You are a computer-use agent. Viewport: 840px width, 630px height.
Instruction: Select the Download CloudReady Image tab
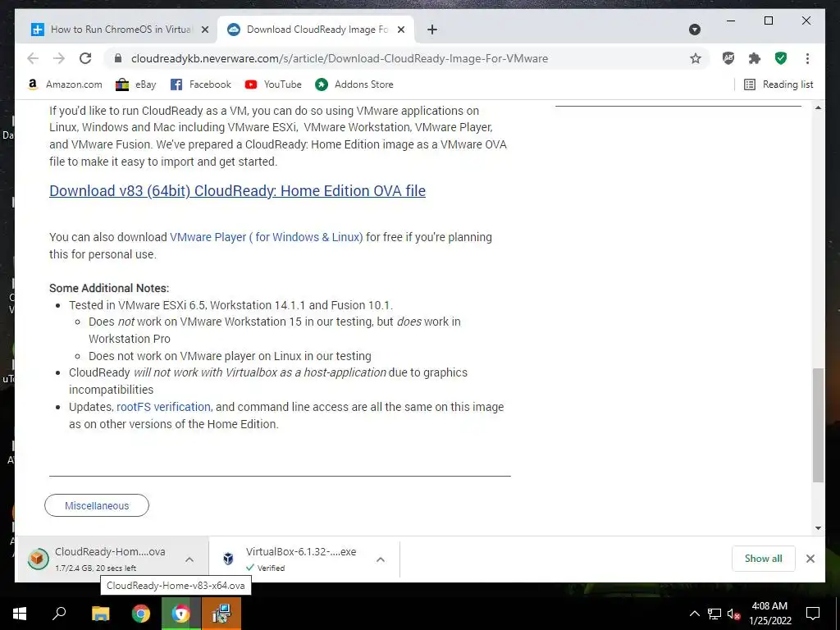316,30
